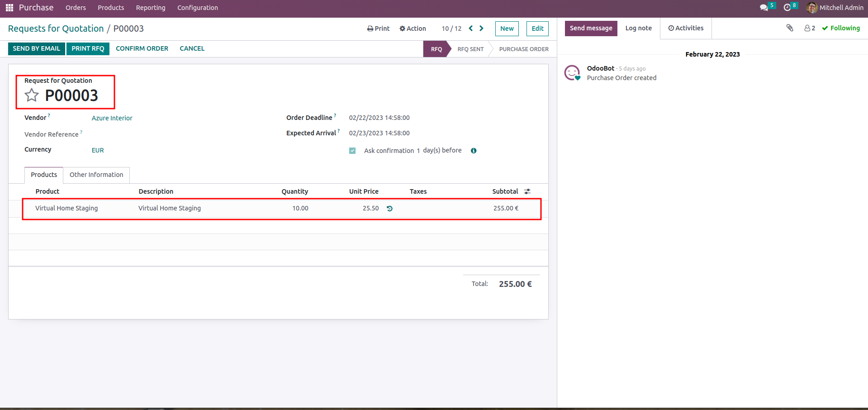Select the RFQ status stage
This screenshot has width=868, height=410.
click(x=436, y=49)
